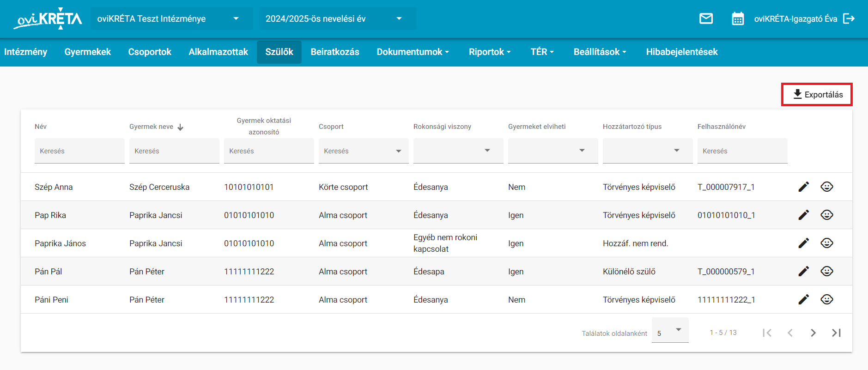The image size is (868, 370).
Task: Sort by Felhasználónév column header
Action: (722, 127)
